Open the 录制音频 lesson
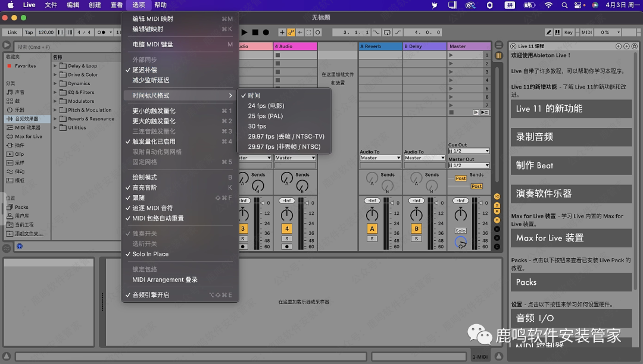Viewport: 643px width, 364px height. [570, 137]
